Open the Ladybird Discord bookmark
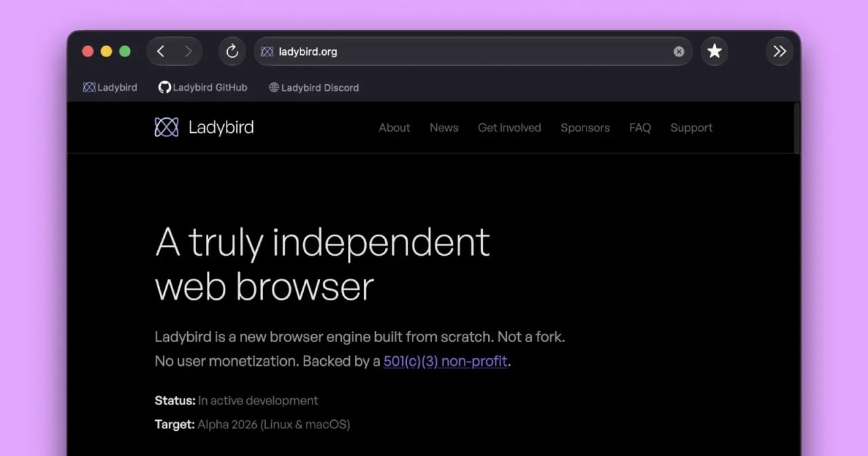This screenshot has width=868, height=456. coord(314,88)
